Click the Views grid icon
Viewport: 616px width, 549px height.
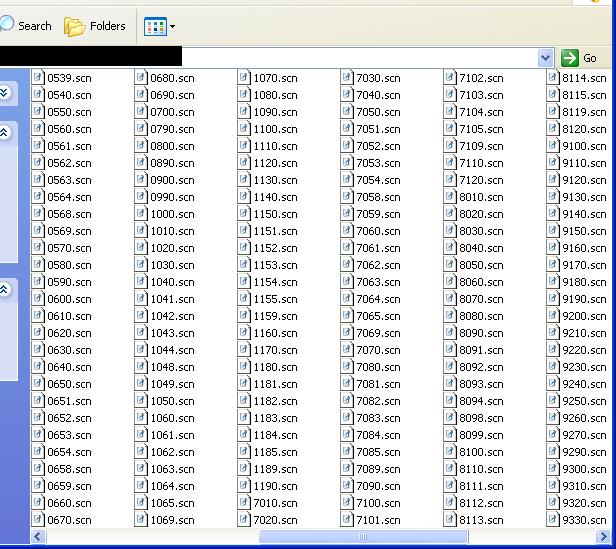[155, 27]
